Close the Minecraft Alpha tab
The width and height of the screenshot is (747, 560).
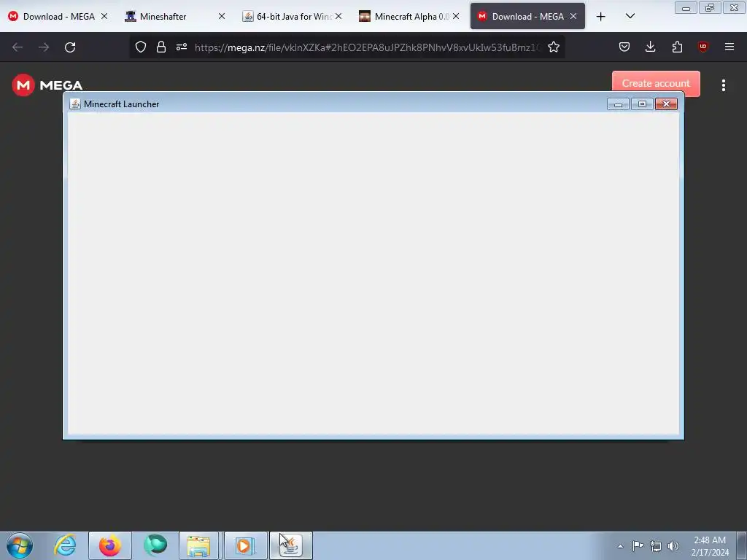tap(456, 16)
